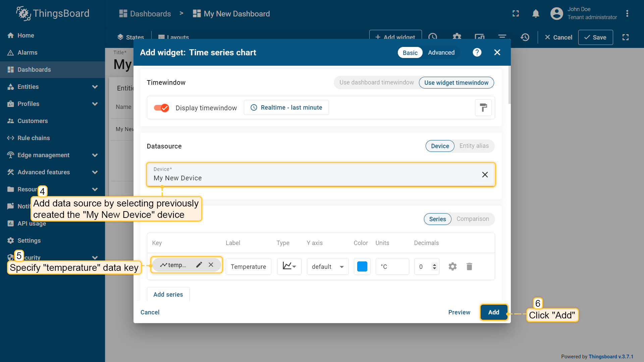Open API usage in the sidebar
Image resolution: width=644 pixels, height=362 pixels.
(32, 223)
